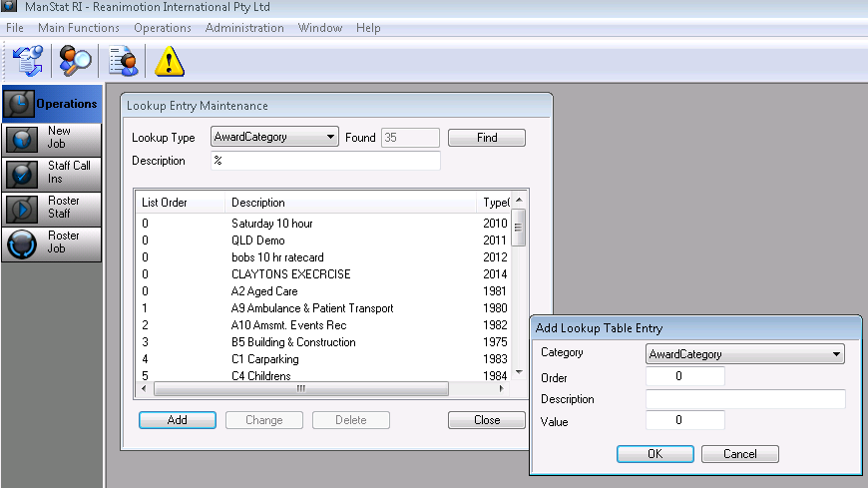Click the Description field in Add dialog
Image resolution: width=868 pixels, height=488 pixels.
click(744, 399)
